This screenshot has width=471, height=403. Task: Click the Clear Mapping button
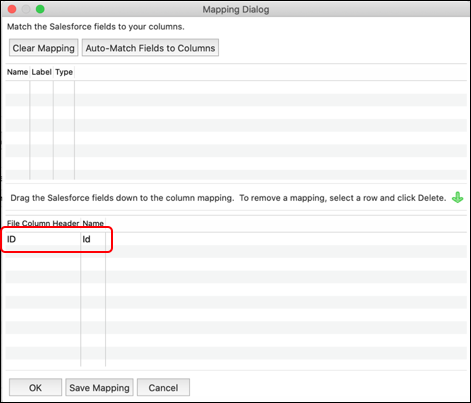pyautogui.click(x=43, y=48)
